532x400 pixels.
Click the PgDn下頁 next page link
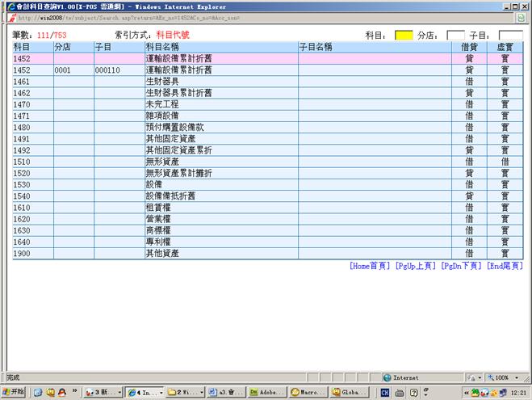pos(461,266)
